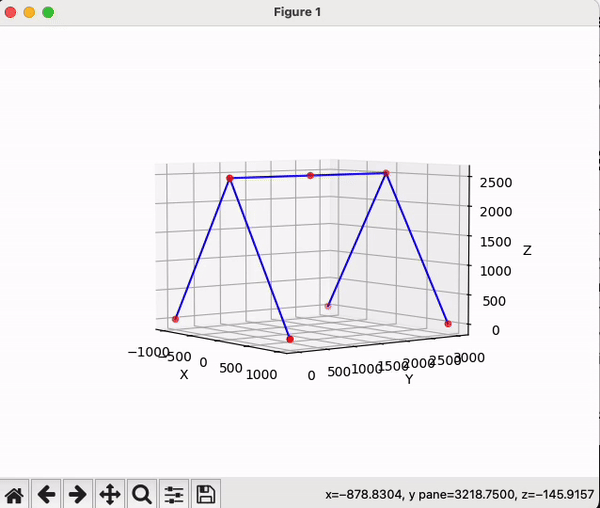Click the red base node at the far right

(448, 324)
